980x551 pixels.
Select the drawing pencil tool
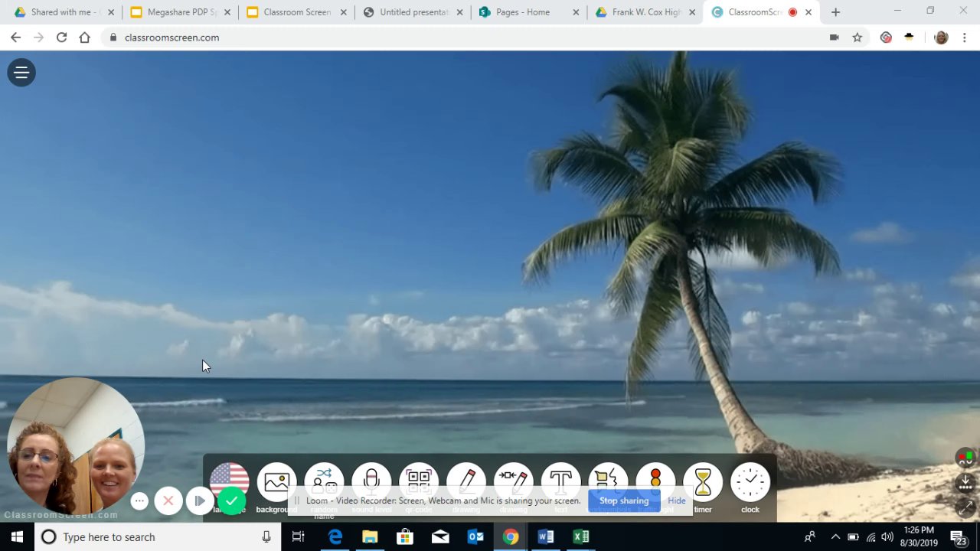pos(466,482)
